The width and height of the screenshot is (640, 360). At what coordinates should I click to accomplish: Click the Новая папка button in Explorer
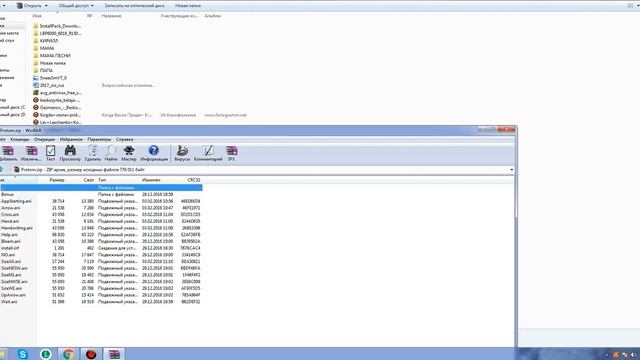(x=188, y=6)
